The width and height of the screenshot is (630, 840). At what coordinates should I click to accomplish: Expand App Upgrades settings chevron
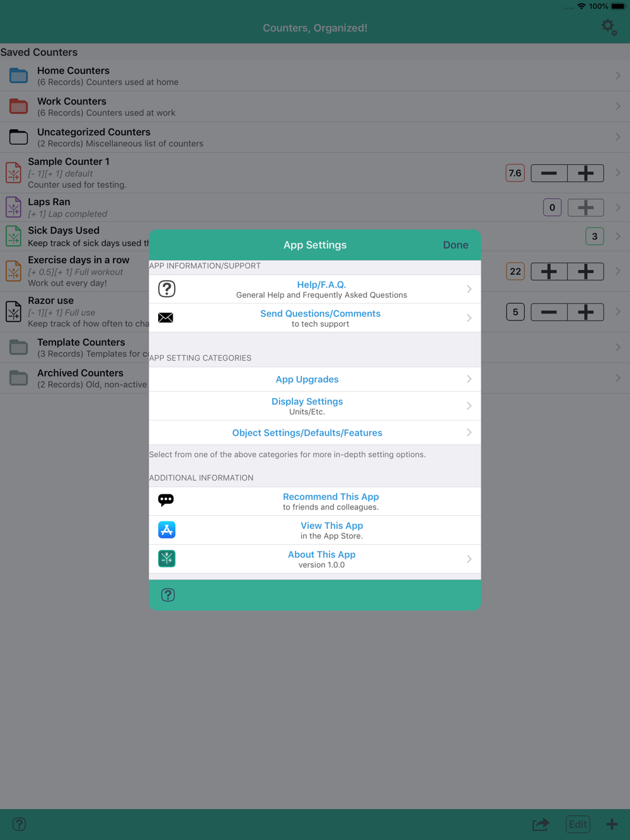pos(469,379)
